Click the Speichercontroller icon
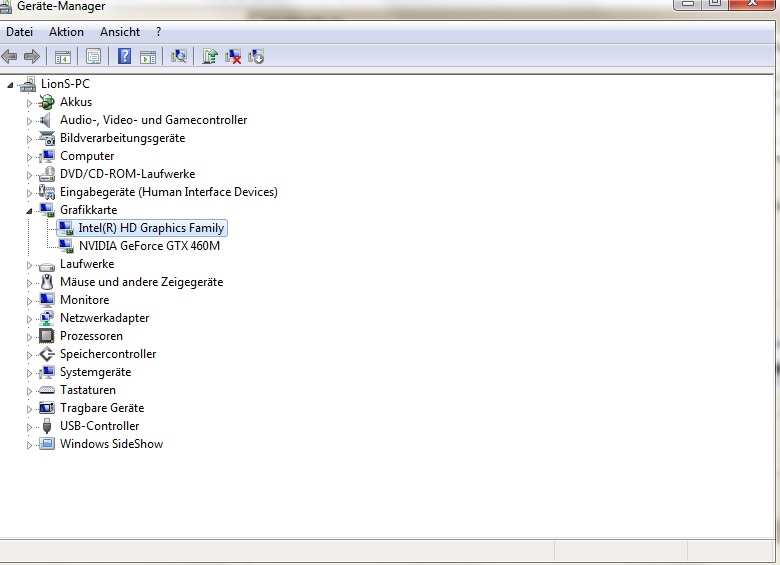 pos(47,354)
